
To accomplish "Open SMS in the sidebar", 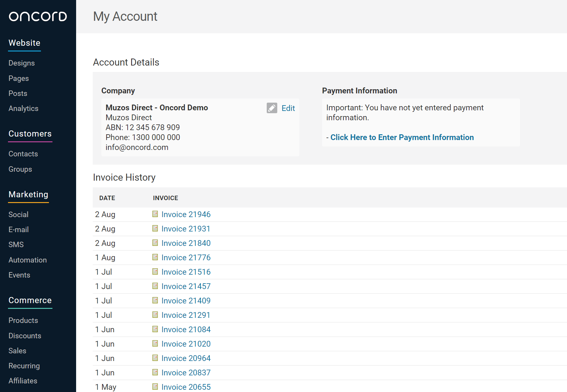I will tap(16, 245).
